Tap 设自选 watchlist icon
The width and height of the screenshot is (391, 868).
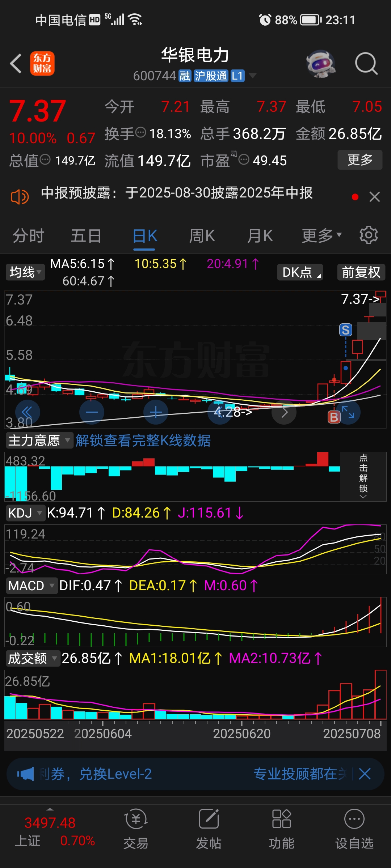[x=354, y=829]
